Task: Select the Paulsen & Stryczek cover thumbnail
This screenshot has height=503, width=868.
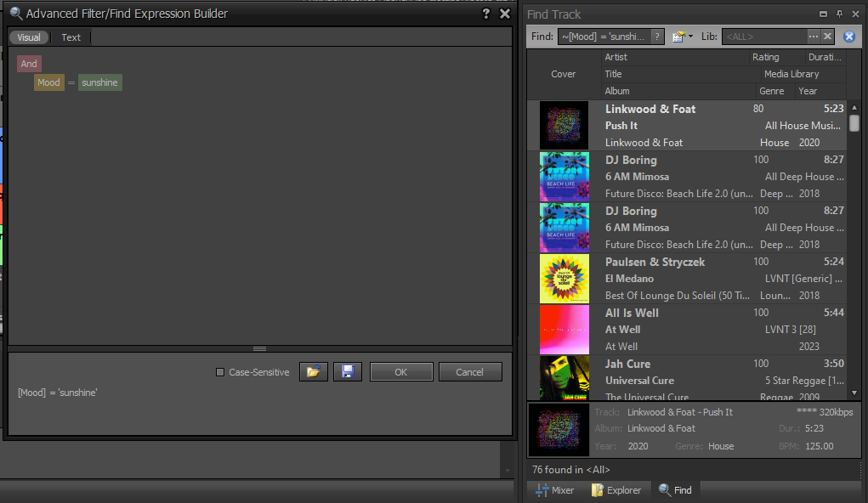Action: (x=564, y=279)
